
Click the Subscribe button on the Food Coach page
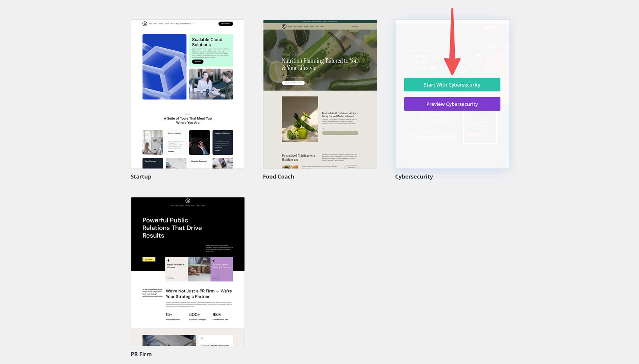[x=340, y=133]
